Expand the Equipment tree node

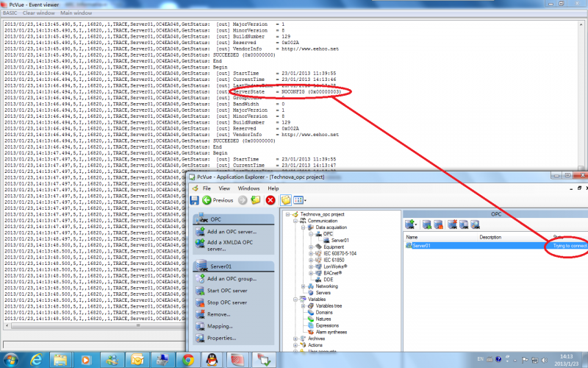(x=310, y=247)
